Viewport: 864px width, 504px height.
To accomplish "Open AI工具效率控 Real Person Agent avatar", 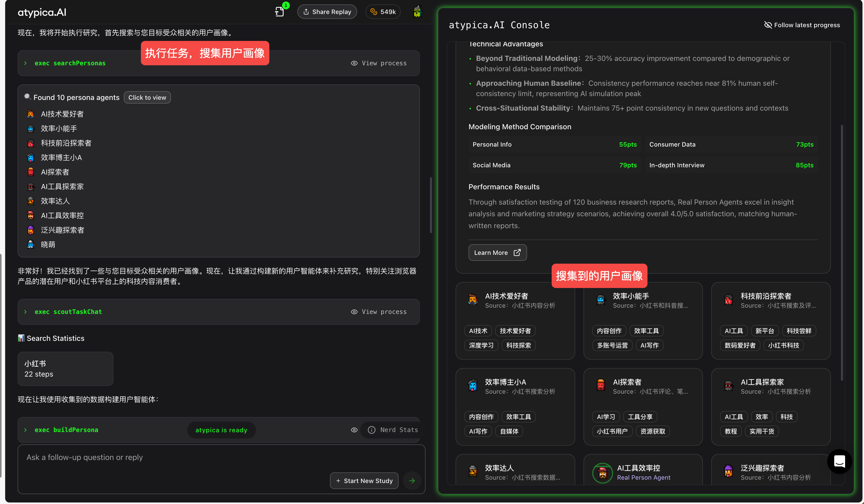I will point(602,473).
